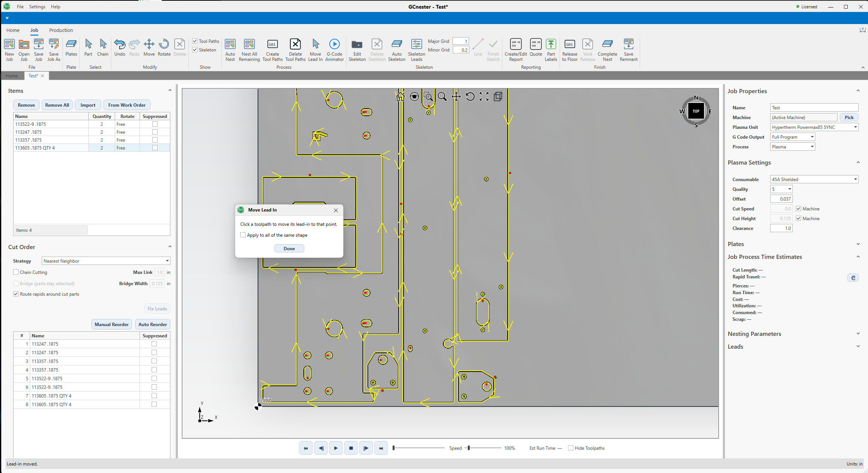Launch the G-Code Animator
This screenshot has height=473, width=868.
[334, 50]
